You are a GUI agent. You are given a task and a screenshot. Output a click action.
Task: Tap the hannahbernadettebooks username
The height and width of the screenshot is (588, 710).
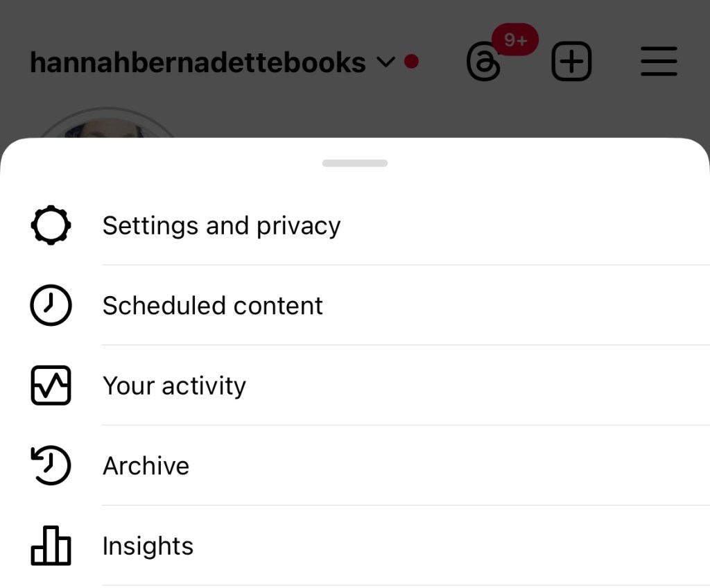[x=198, y=62]
